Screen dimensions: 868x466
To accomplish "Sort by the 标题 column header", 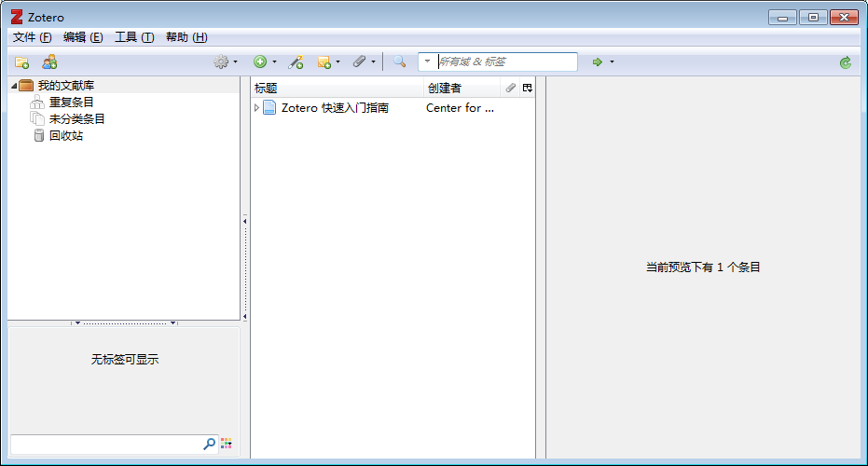I will [338, 88].
